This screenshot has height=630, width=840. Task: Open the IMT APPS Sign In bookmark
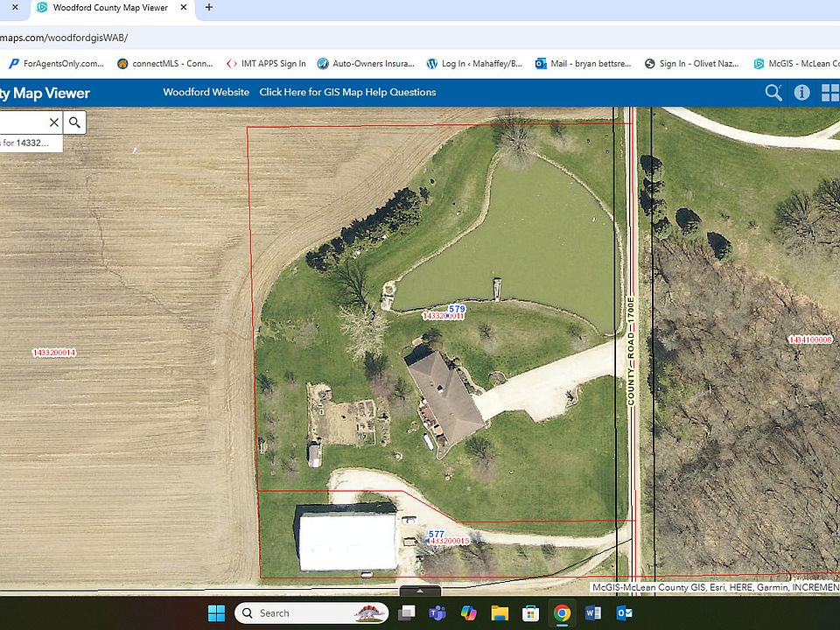267,64
